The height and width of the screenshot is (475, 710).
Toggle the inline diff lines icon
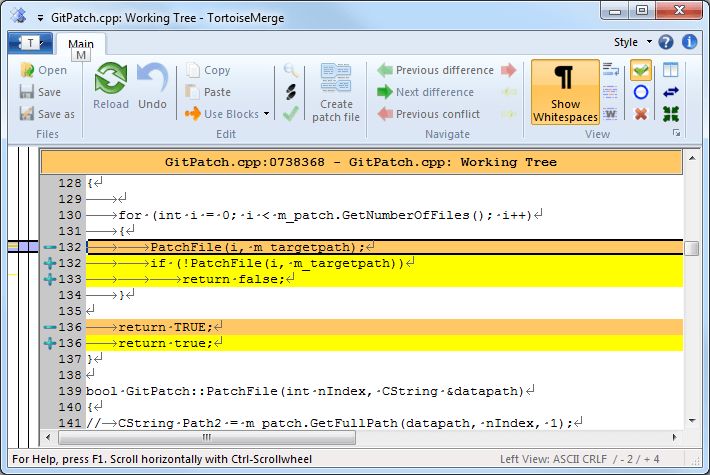610,92
